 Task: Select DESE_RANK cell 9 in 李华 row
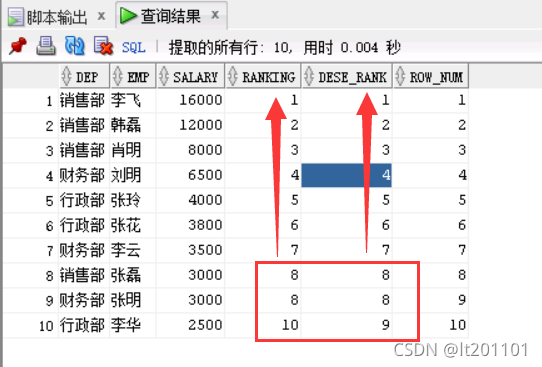[347, 325]
